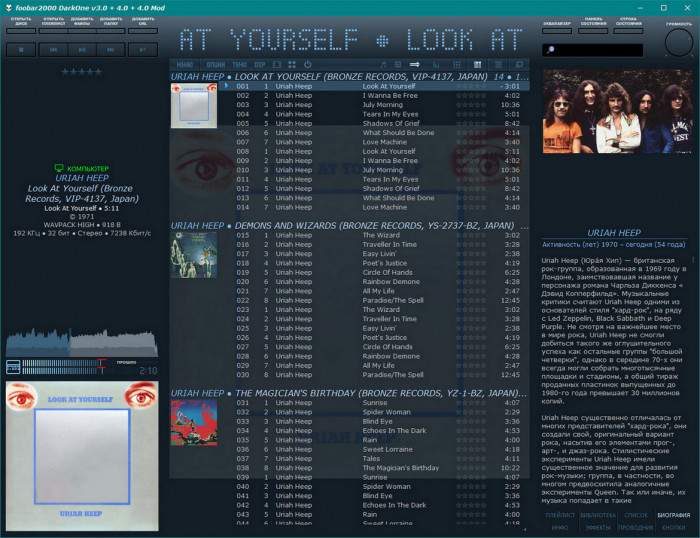Switch to the Биография tab

674,515
